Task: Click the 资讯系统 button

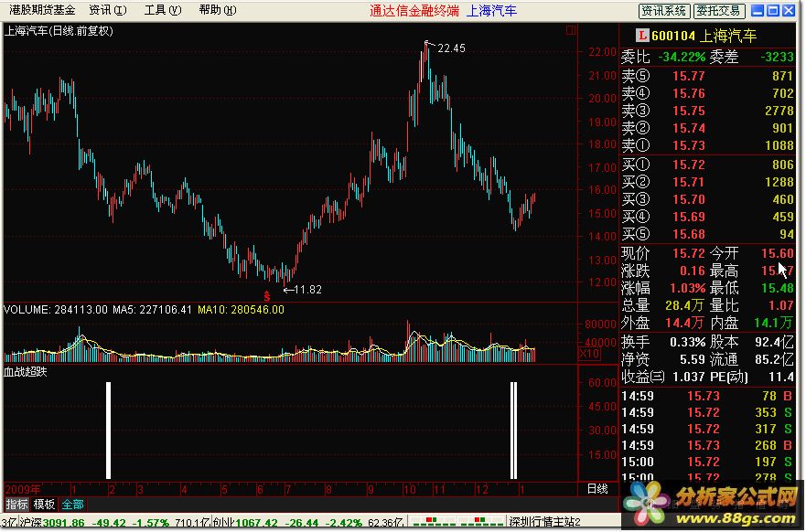Action: [663, 11]
